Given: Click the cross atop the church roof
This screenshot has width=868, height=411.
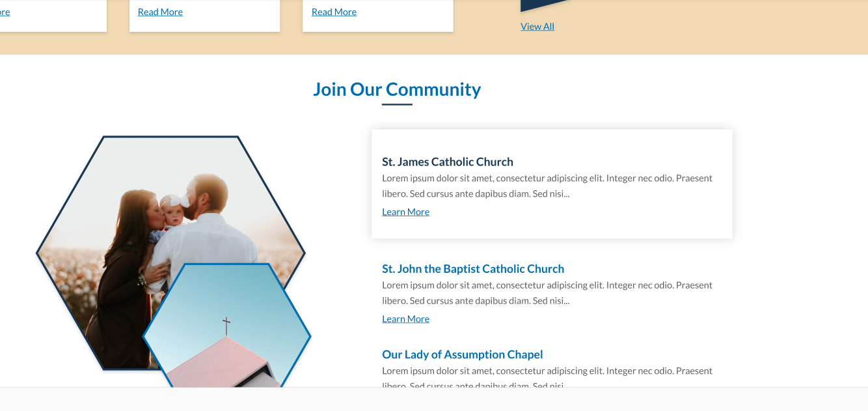Looking at the screenshot, I should (226, 325).
